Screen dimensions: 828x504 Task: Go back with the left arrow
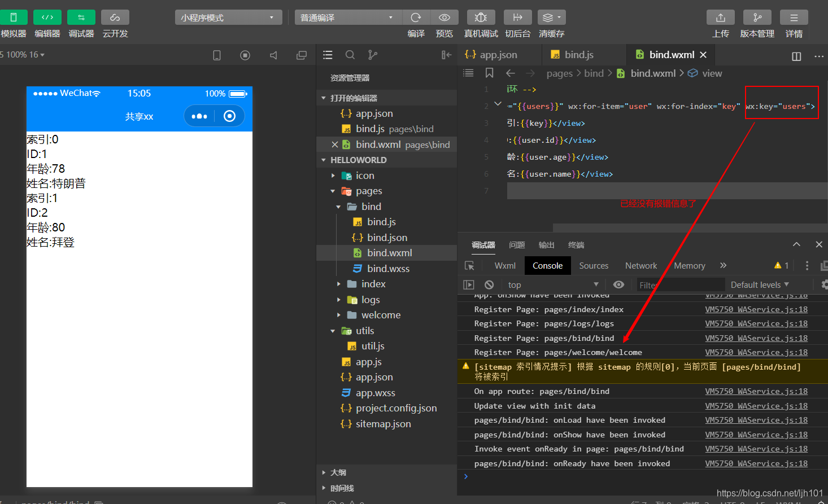[511, 73]
